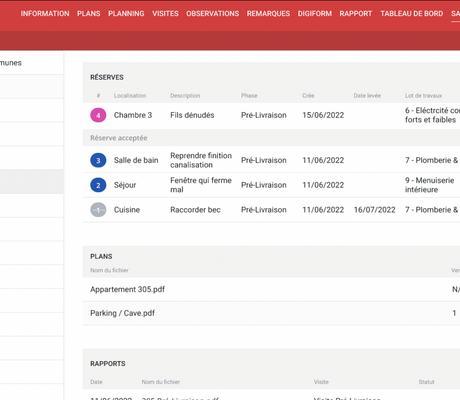Sort by the Lot de travaux column header

424,96
